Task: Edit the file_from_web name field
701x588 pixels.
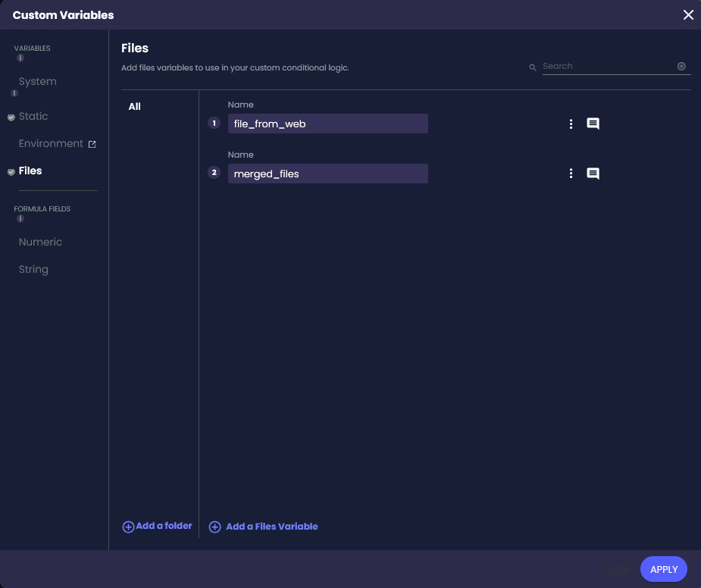Action: click(327, 124)
